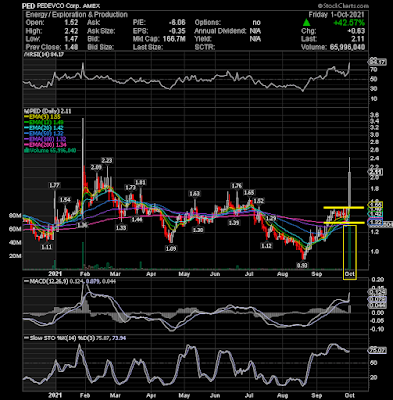The height and width of the screenshot is (400, 393).
Task: Click the 3.6 price axis label
Action: pos(374,114)
